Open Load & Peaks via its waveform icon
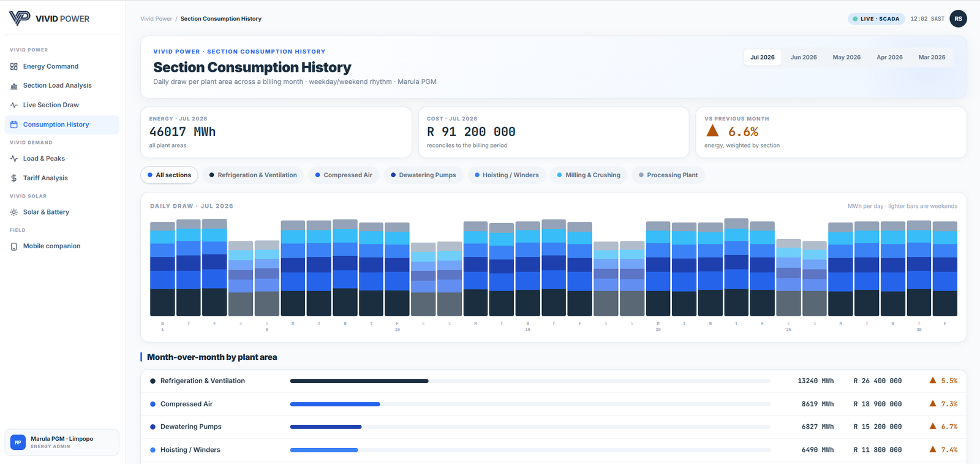 point(14,159)
